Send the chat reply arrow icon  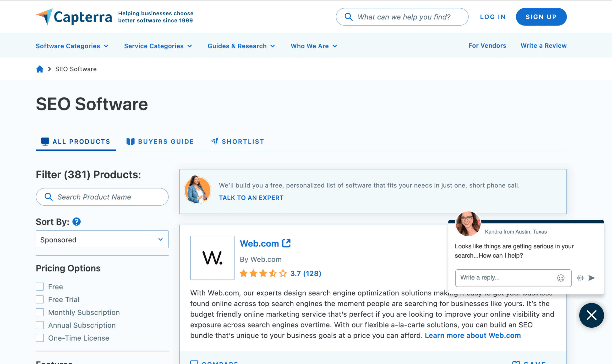(592, 278)
